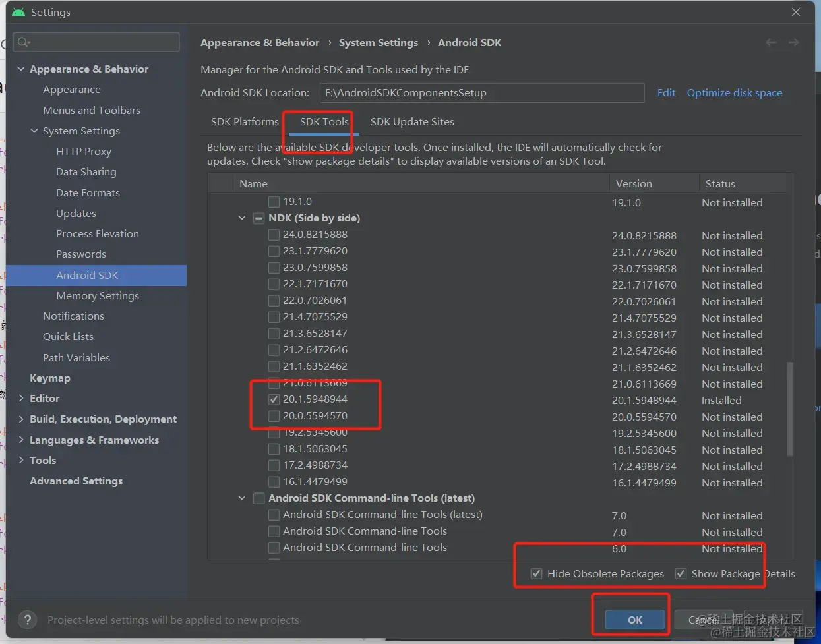Viewport: 821px width, 644px height.
Task: Open Data Sharing settings
Action: tap(86, 171)
